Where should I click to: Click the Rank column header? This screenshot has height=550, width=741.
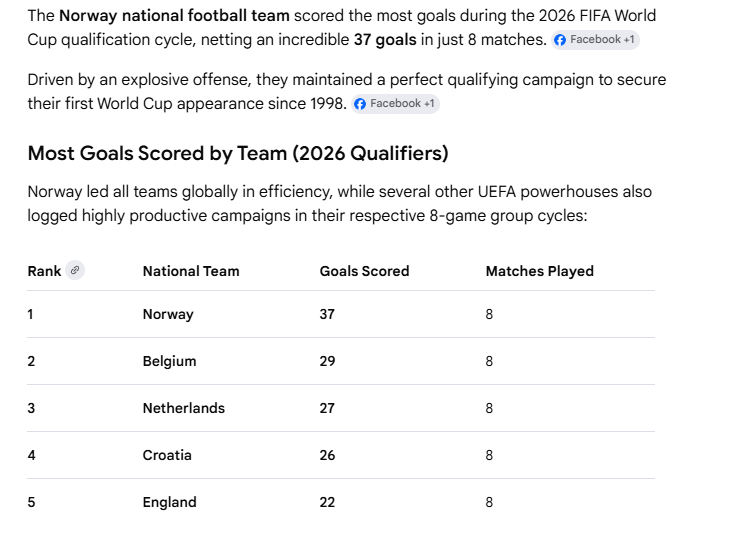[44, 271]
